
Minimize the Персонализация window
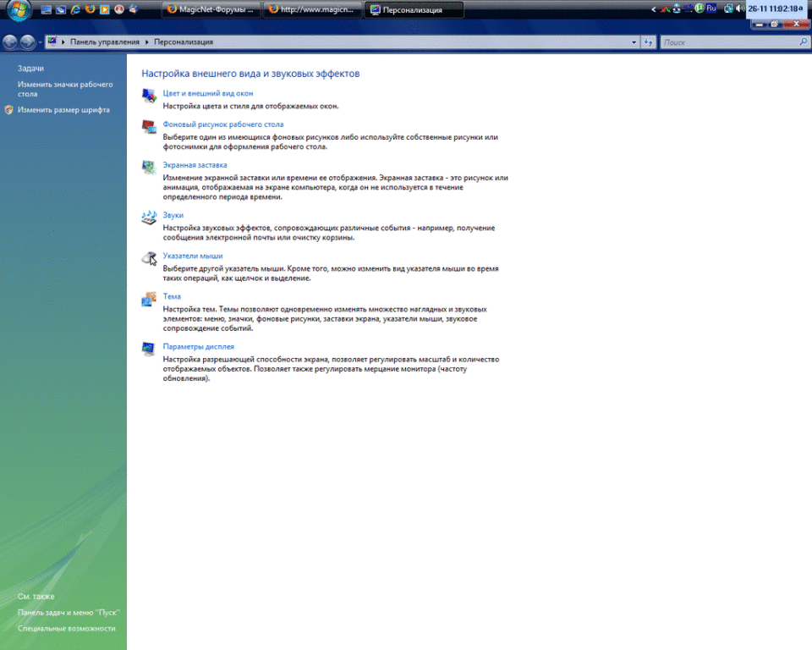(x=760, y=24)
